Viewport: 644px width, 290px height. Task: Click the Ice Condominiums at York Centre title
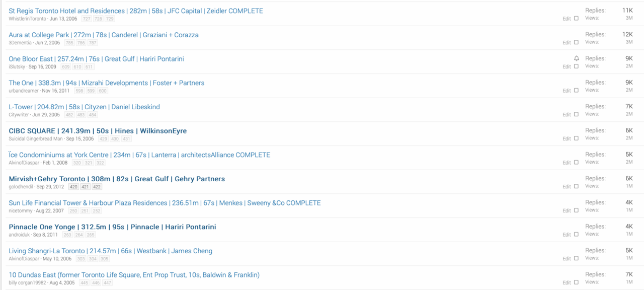[x=139, y=155]
